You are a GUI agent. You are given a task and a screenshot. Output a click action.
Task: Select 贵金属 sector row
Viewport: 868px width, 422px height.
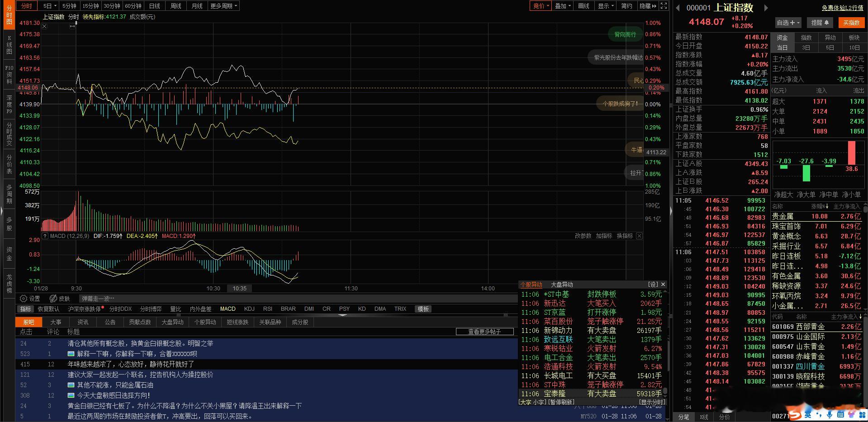[817, 216]
